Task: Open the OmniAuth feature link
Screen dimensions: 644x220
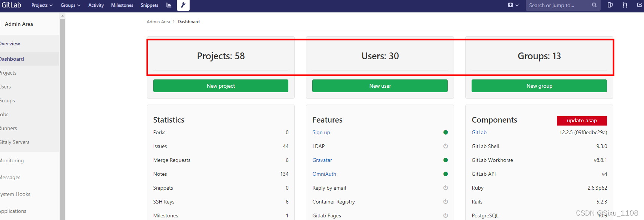Action: click(x=324, y=174)
